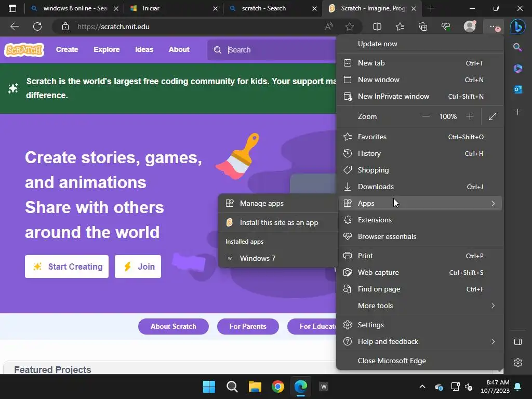Click the plus icon to customize sidebar
Screen dimensions: 532x399
(518, 112)
